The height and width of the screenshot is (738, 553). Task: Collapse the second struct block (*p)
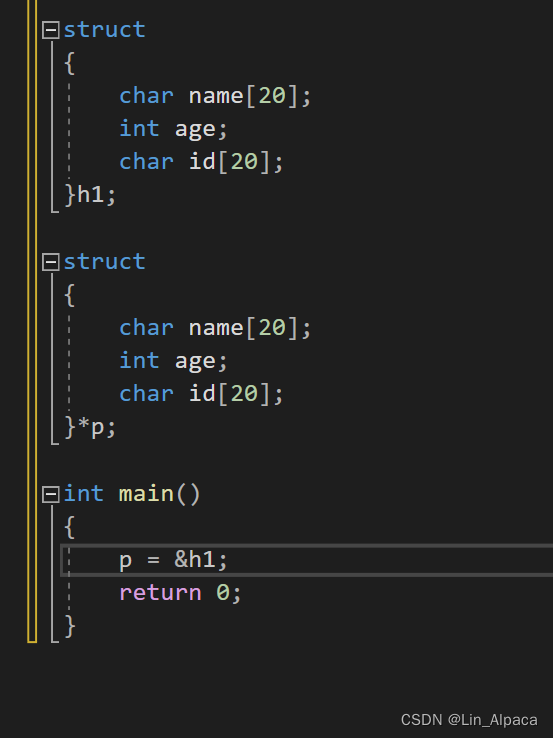coord(50,262)
